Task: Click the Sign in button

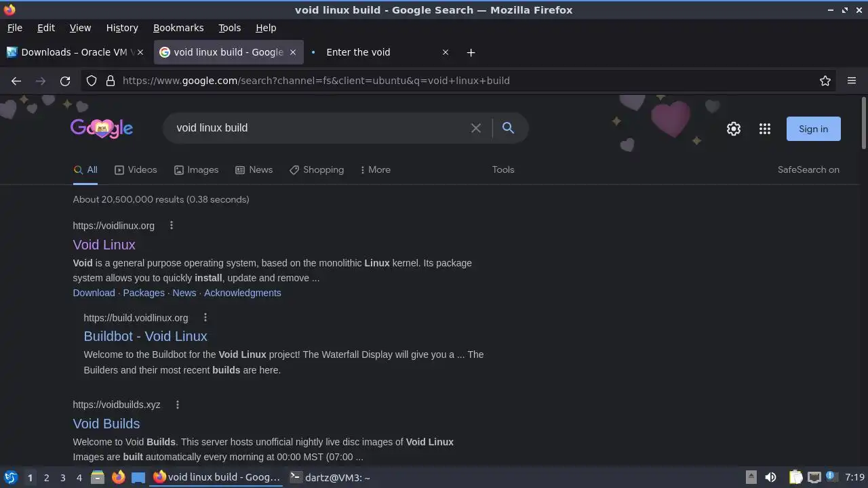Action: pyautogui.click(x=813, y=129)
